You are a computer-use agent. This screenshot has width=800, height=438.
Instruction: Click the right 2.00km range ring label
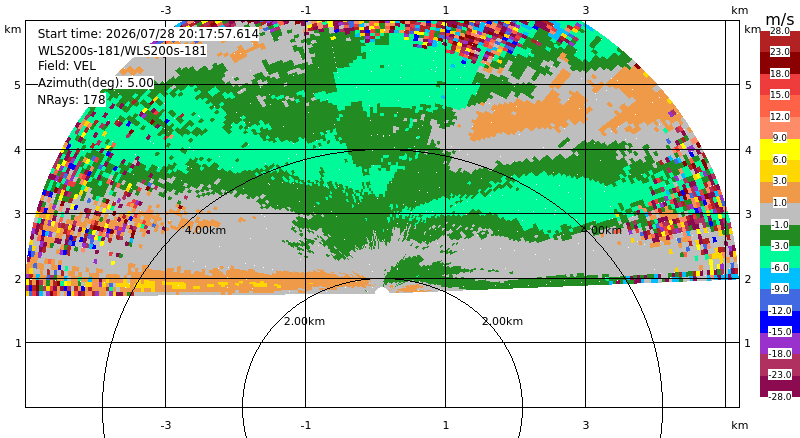[503, 321]
